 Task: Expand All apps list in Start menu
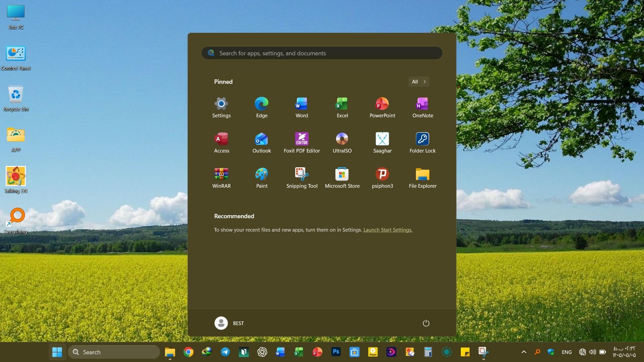(x=419, y=82)
